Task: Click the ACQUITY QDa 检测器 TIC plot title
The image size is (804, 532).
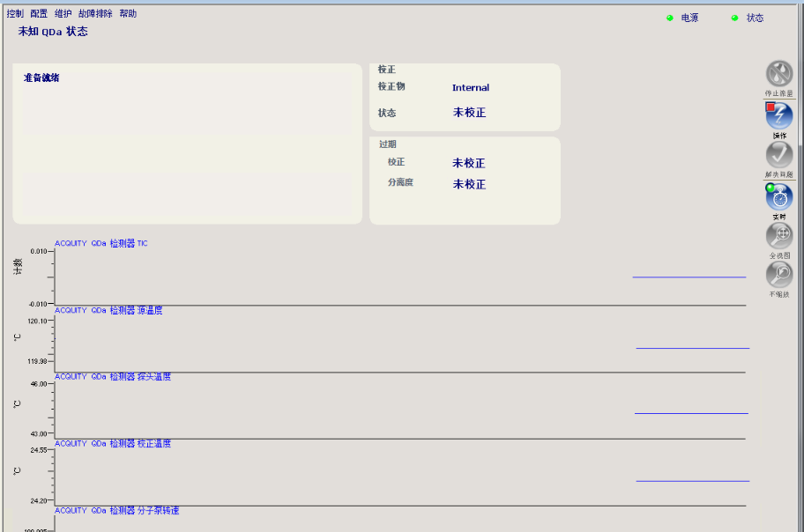Action: click(101, 243)
